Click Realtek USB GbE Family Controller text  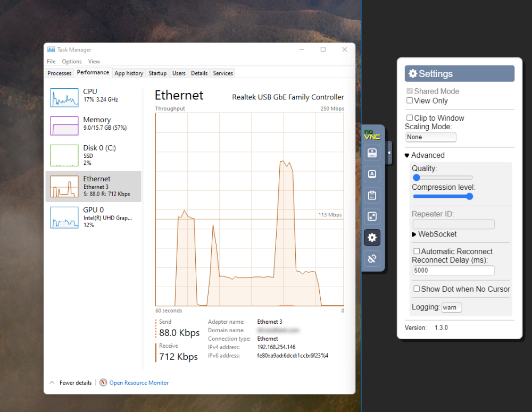[288, 97]
